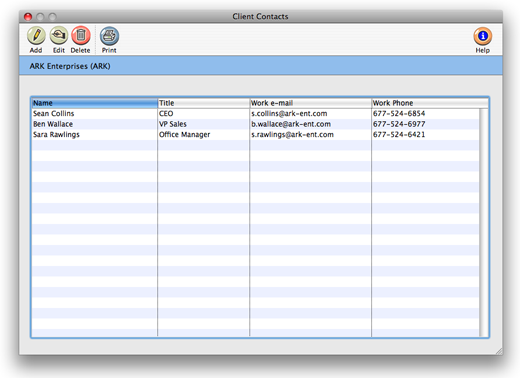Open Help via the info icon
The width and height of the screenshot is (520, 378).
[x=482, y=36]
